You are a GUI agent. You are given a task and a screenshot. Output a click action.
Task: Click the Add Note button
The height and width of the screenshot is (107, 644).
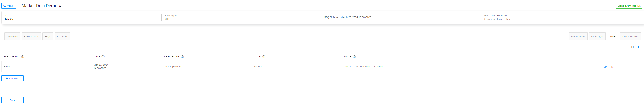point(12,78)
